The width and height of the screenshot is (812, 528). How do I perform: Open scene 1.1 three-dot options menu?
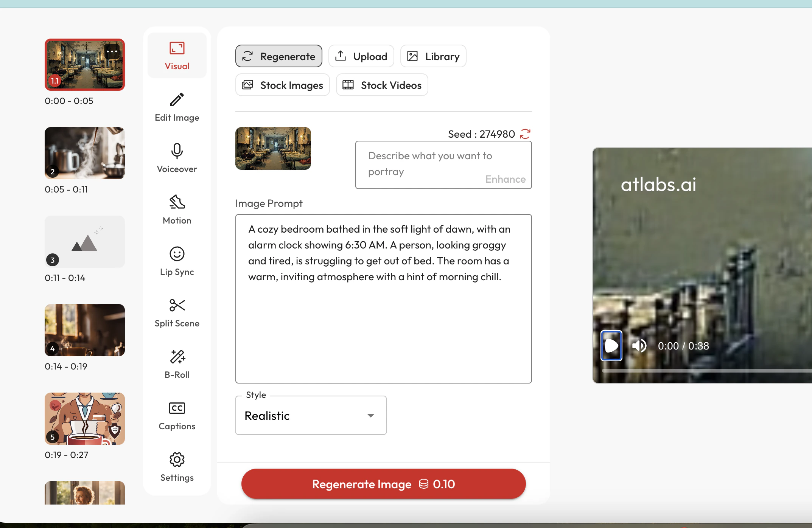point(112,51)
